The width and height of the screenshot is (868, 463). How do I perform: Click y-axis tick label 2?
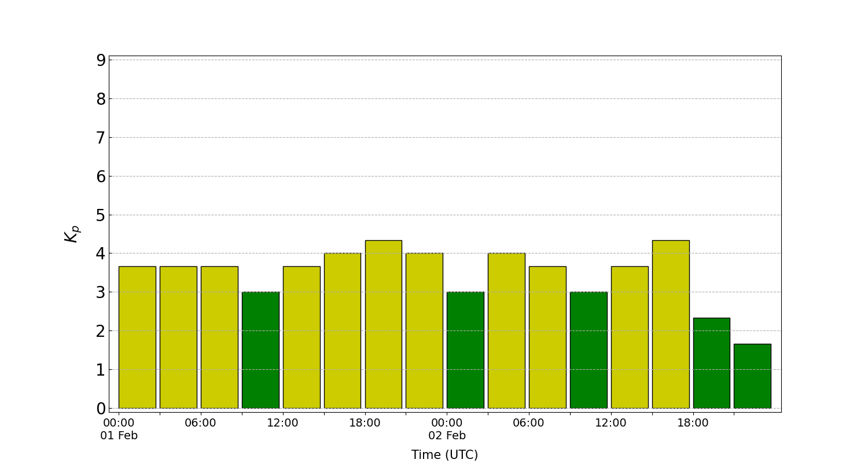coord(101,331)
